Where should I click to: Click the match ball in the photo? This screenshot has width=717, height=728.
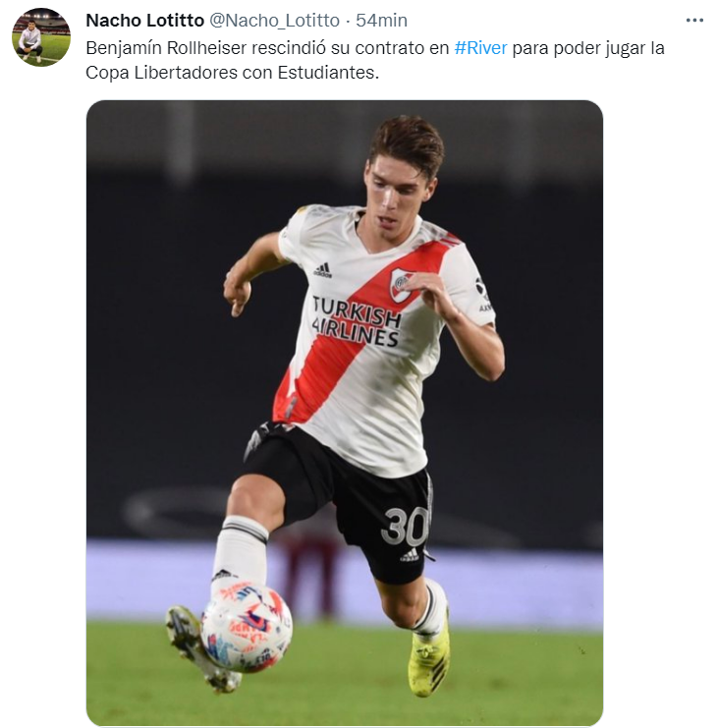click(247, 626)
